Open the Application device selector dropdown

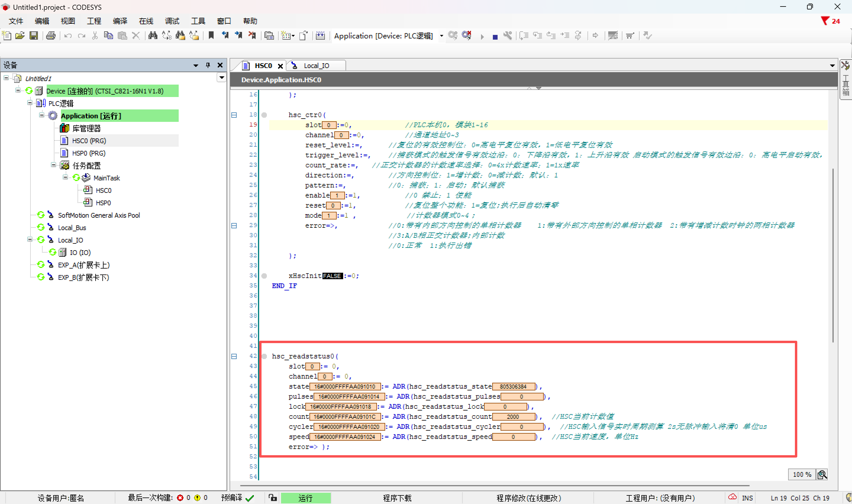441,36
